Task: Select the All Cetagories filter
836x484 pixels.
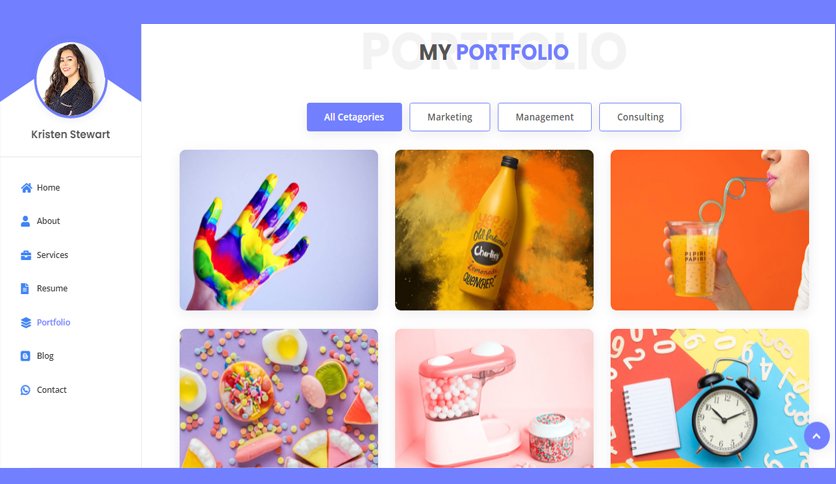Action: [x=354, y=117]
